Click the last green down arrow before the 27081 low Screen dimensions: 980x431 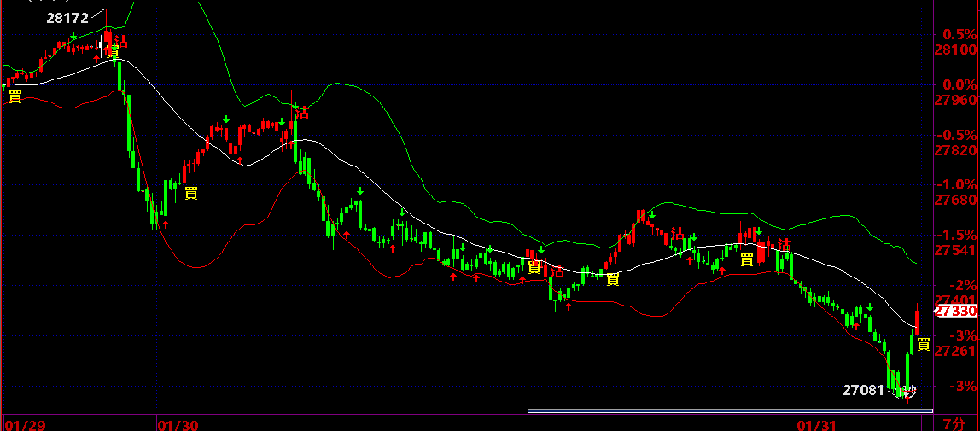tap(870, 306)
